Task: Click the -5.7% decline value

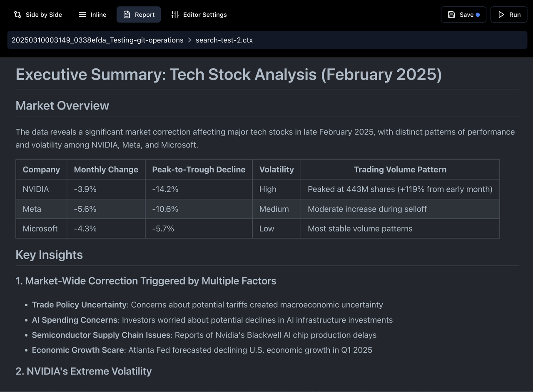Action: (199, 228)
